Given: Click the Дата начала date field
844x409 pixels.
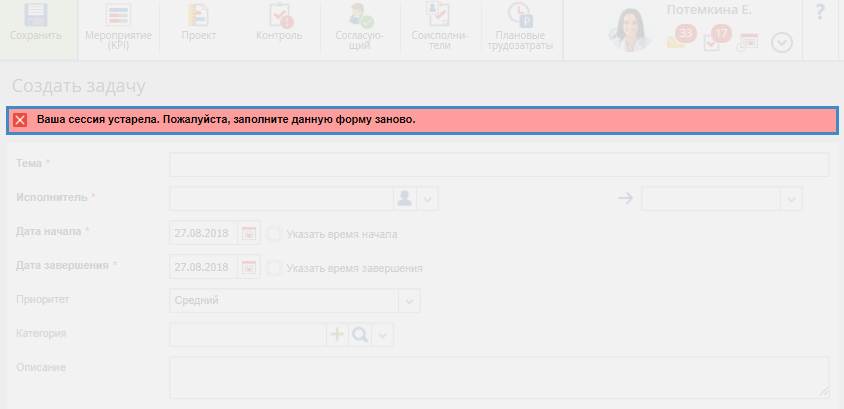Looking at the screenshot, I should (203, 233).
